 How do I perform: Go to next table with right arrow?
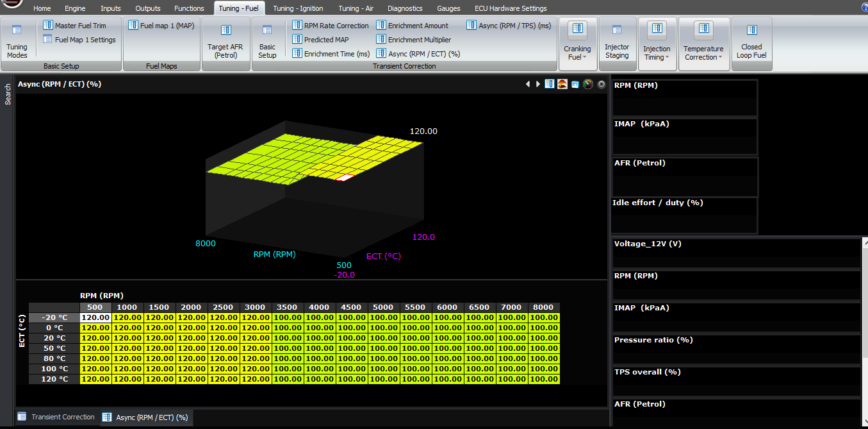coord(538,84)
